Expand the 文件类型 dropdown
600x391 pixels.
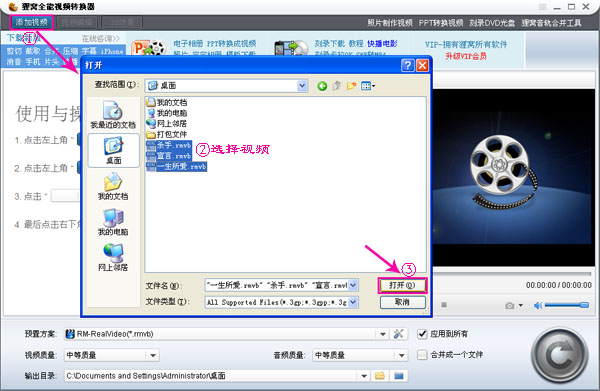[353, 302]
